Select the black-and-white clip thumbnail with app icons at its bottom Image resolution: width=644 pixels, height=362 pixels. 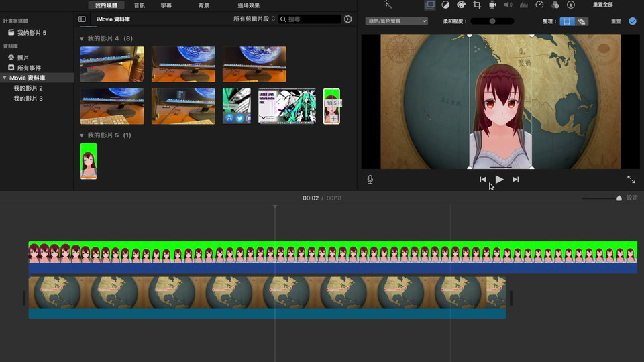[x=237, y=107]
